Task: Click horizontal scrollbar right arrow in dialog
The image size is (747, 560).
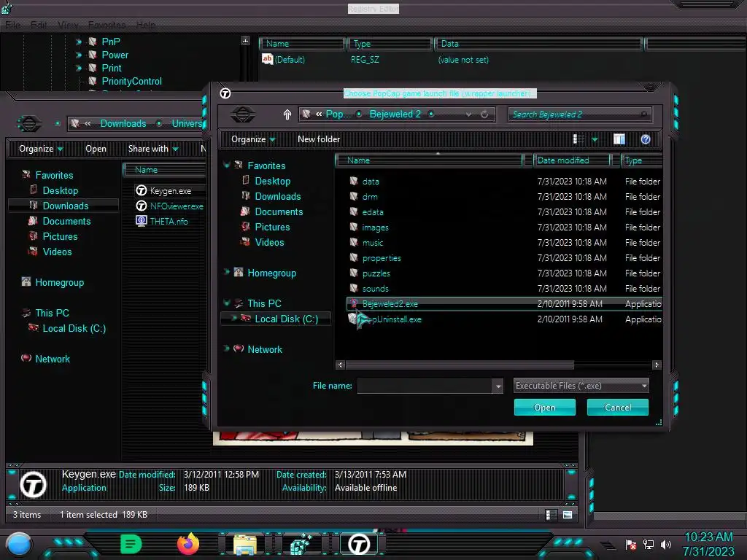Action: pyautogui.click(x=657, y=365)
